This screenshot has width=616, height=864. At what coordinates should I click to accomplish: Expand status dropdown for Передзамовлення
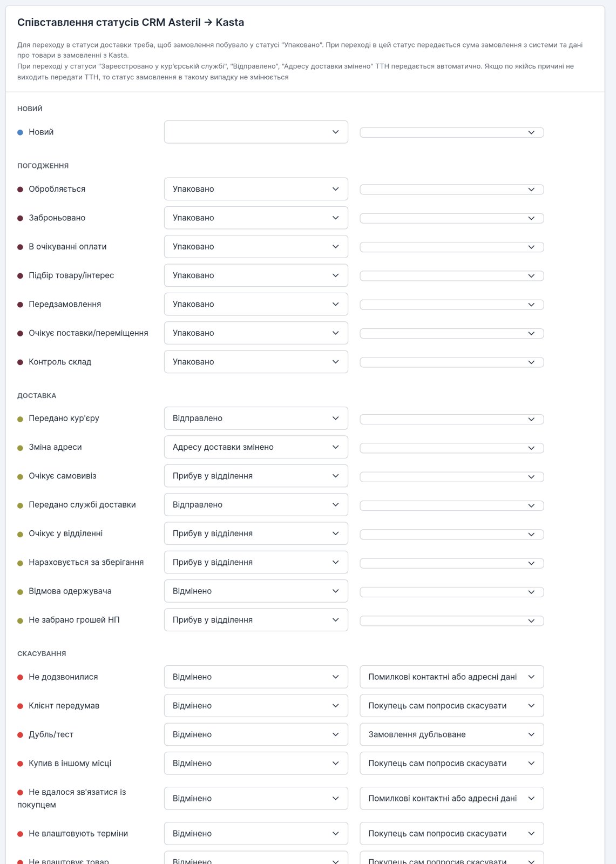[256, 304]
